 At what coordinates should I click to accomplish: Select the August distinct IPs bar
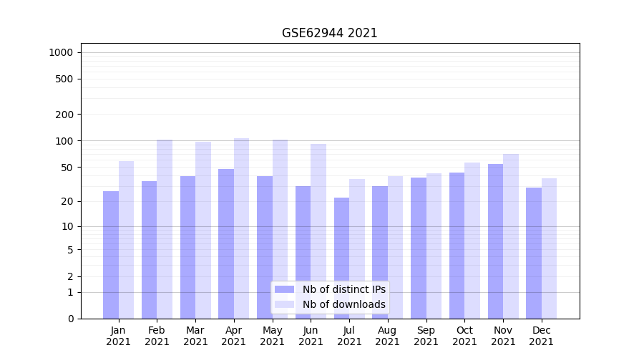(x=380, y=252)
